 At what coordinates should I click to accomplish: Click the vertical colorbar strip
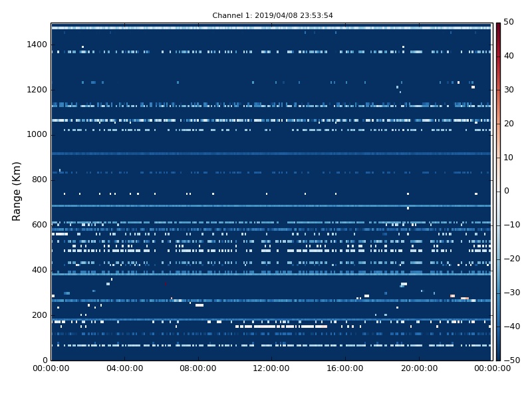coord(498,192)
